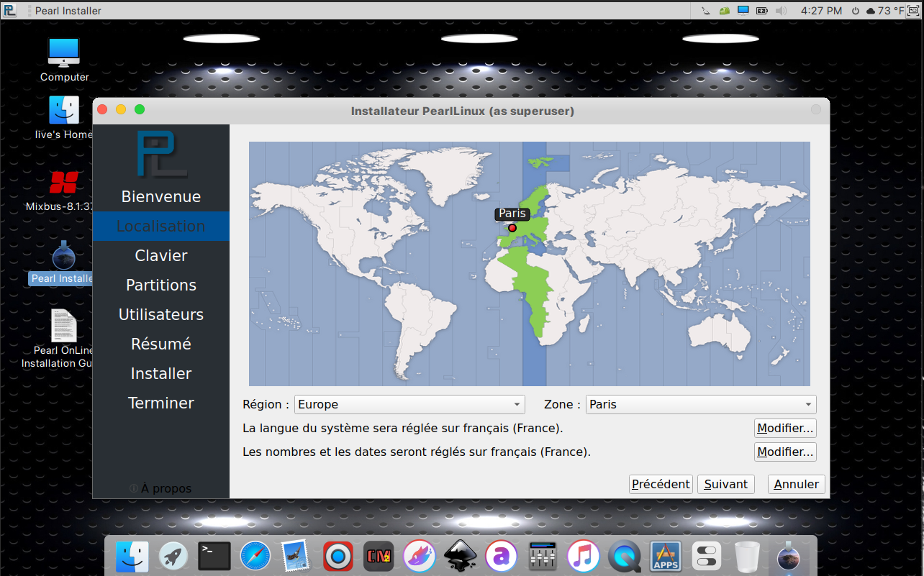Open the music player dock icon

(583, 556)
